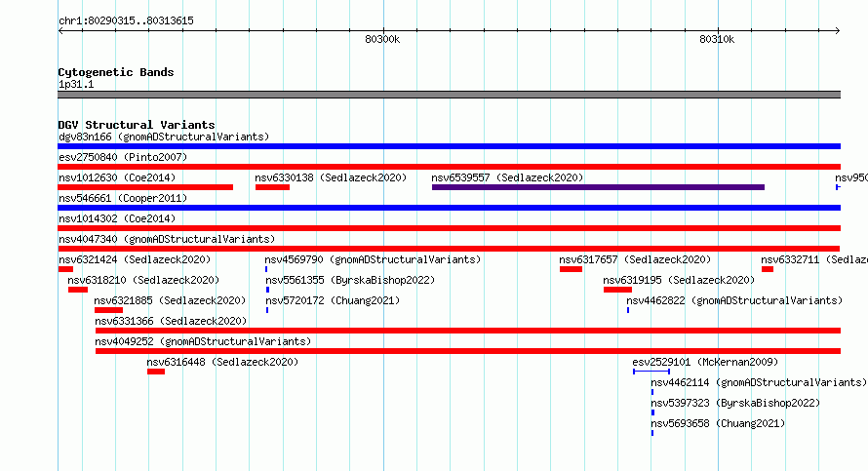The width and height of the screenshot is (868, 471).
Task: Click the ruler's left arrow end
Action: (60, 30)
